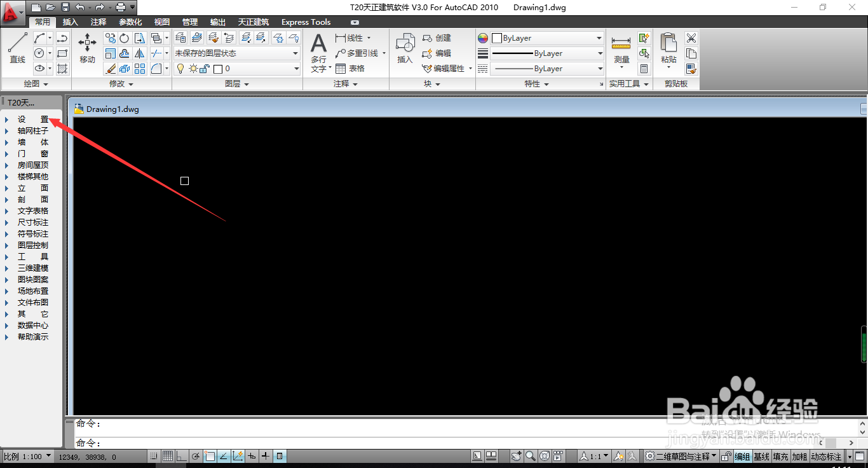Toggle Ortho mode in status bar
The height and width of the screenshot is (468, 868).
182,456
